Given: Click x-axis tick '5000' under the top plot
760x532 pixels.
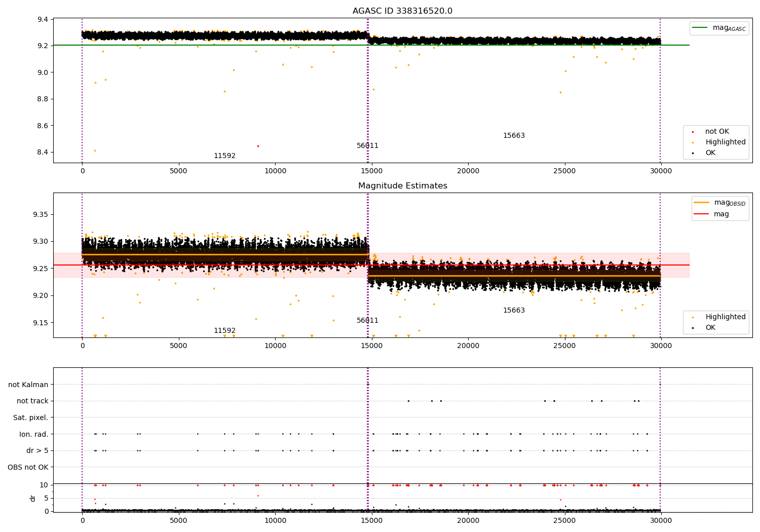Looking at the screenshot, I should tap(178, 171).
